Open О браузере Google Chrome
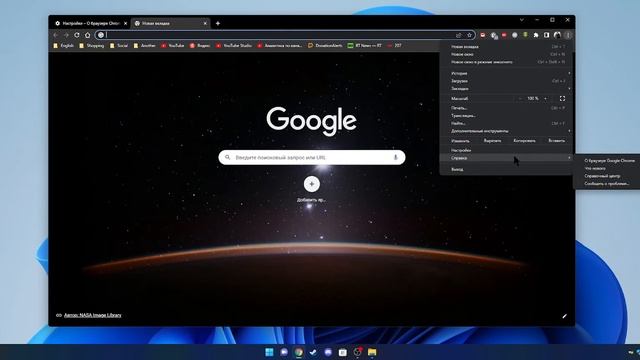640x360 pixels. pyautogui.click(x=609, y=161)
